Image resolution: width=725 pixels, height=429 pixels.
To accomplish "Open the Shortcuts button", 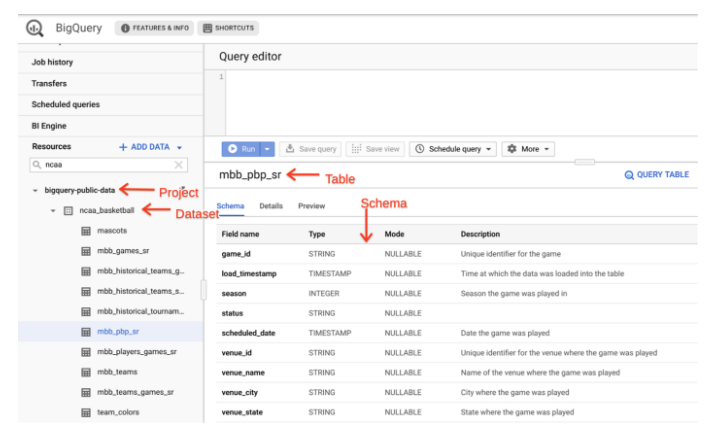I will tap(228, 28).
